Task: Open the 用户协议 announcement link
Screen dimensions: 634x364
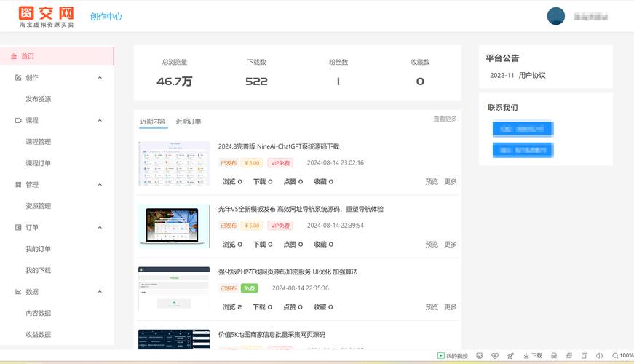Action: (532, 75)
